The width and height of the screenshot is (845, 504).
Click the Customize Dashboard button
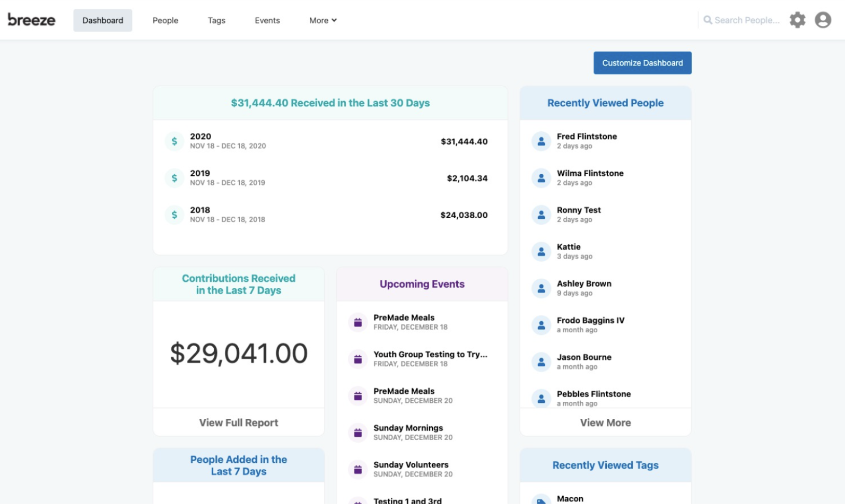643,63
